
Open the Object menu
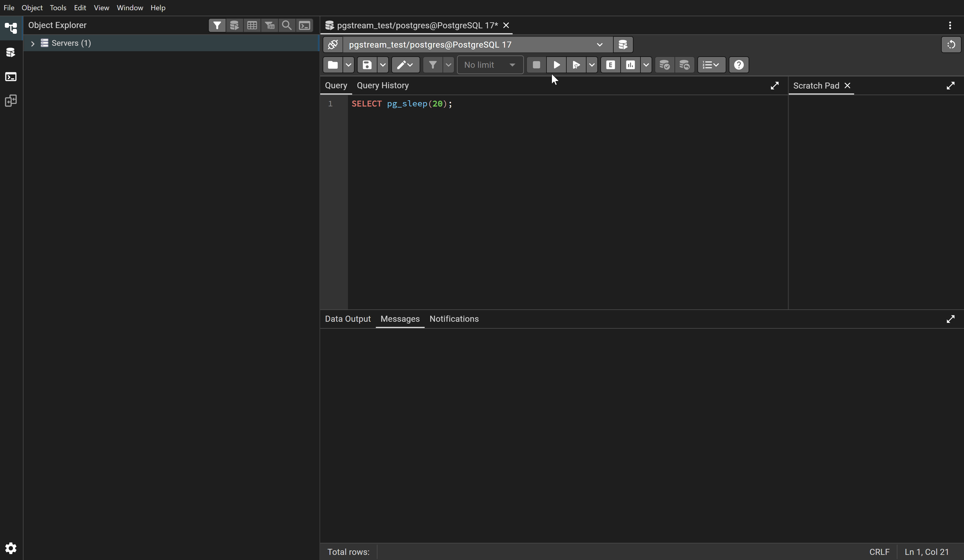pos(32,8)
